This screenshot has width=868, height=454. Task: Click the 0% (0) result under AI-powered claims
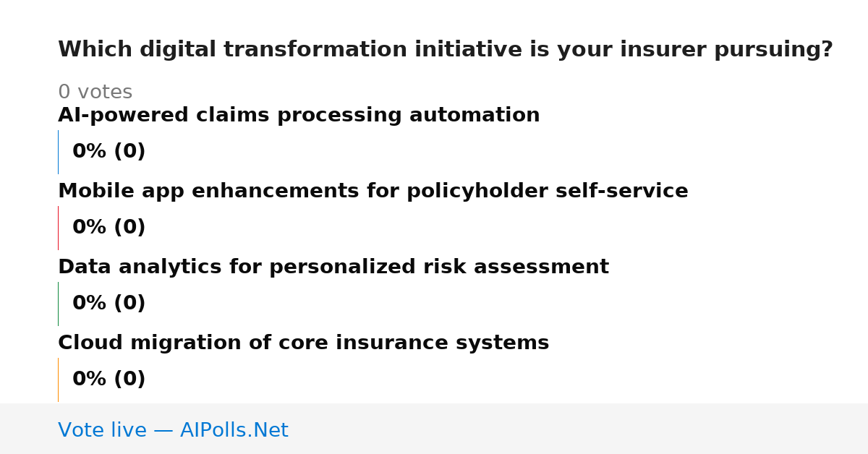point(109,152)
